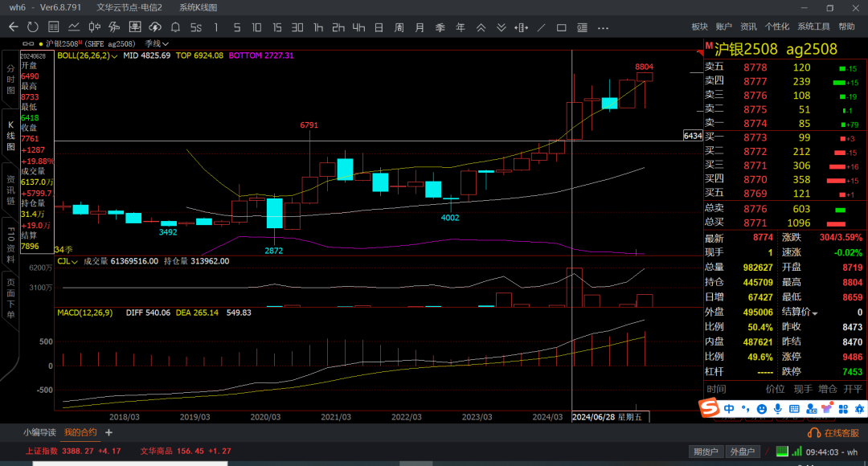This screenshot has width=868, height=466.
Task: Click the 外盘户 button
Action: point(742,452)
